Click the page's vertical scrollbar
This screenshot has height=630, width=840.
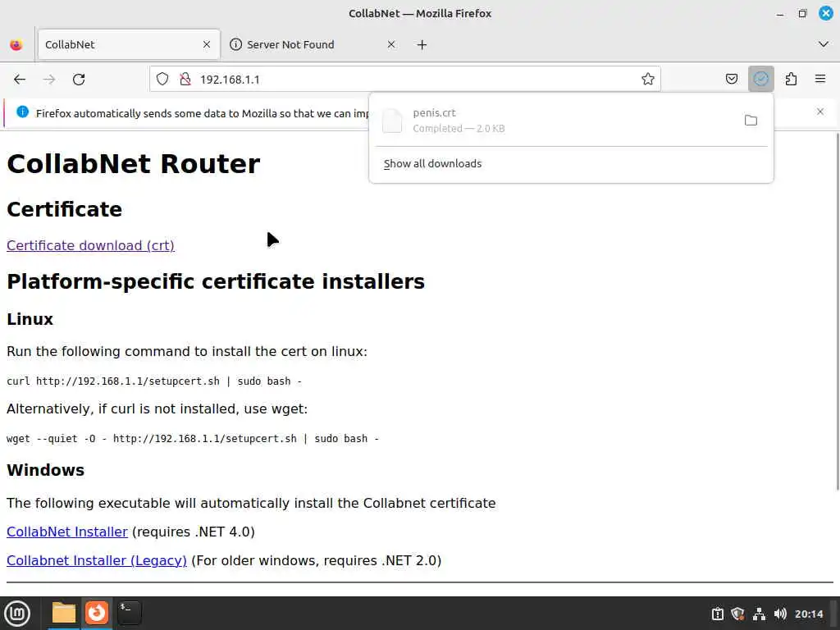coord(837,311)
